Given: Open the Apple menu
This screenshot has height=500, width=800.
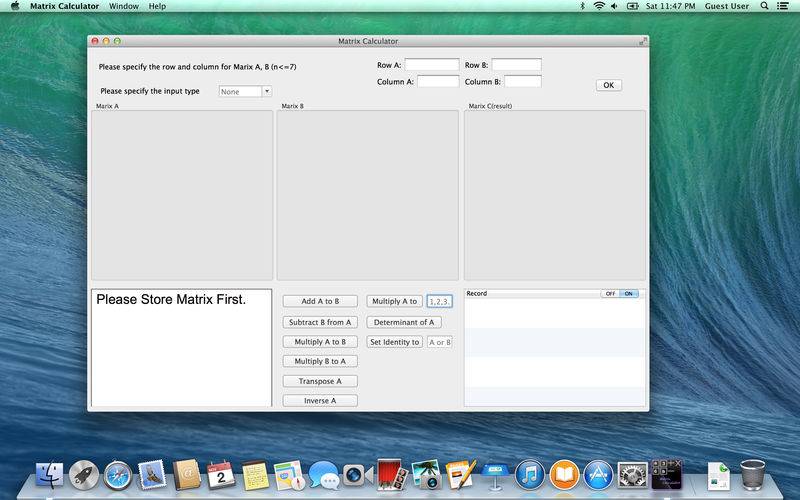Looking at the screenshot, I should coord(15,6).
